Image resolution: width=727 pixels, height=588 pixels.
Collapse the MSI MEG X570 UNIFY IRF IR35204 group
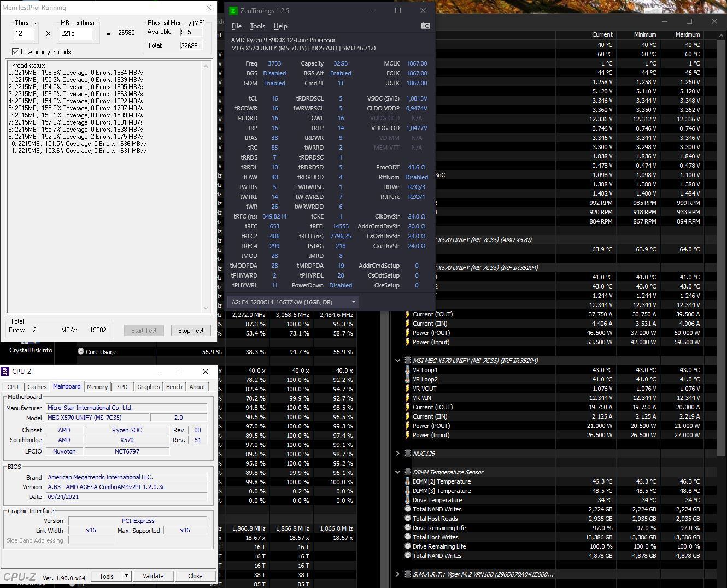pyautogui.click(x=397, y=361)
